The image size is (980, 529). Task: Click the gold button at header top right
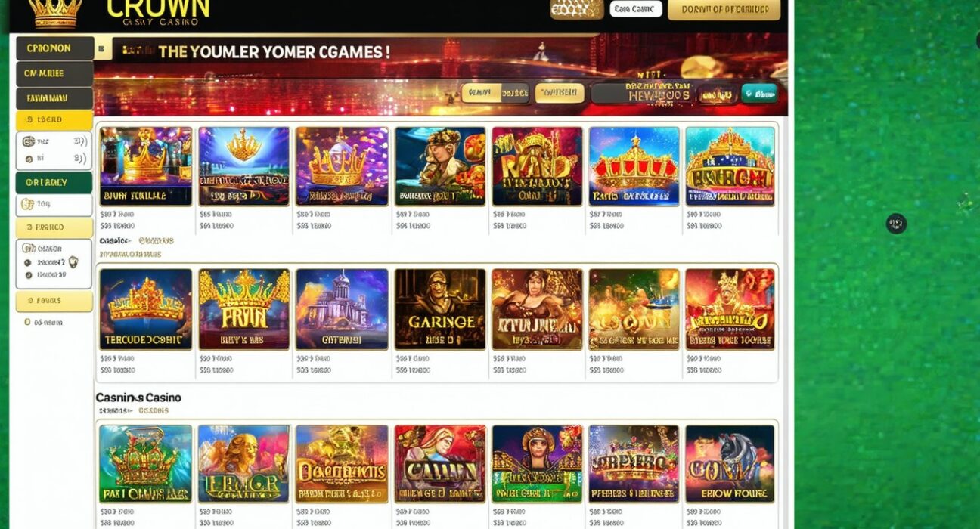(724, 9)
